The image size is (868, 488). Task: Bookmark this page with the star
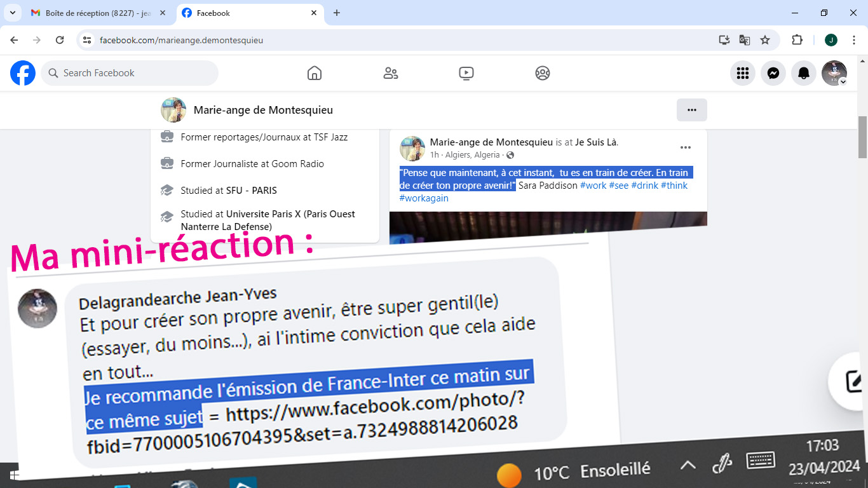765,40
